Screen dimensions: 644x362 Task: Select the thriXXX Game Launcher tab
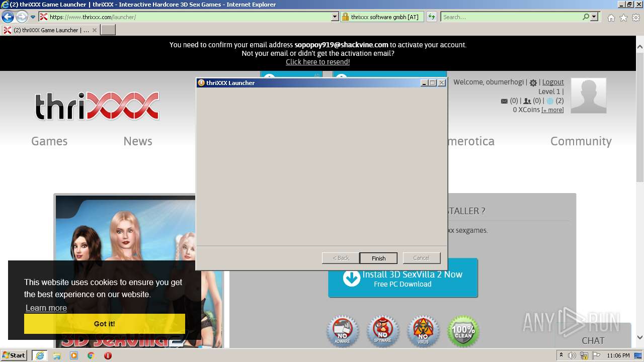coord(49,30)
